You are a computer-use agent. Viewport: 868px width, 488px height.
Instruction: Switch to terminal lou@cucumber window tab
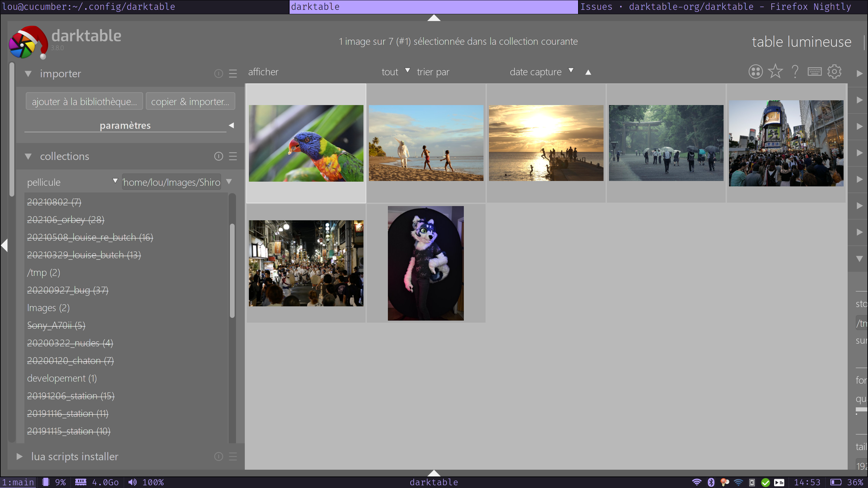[145, 7]
